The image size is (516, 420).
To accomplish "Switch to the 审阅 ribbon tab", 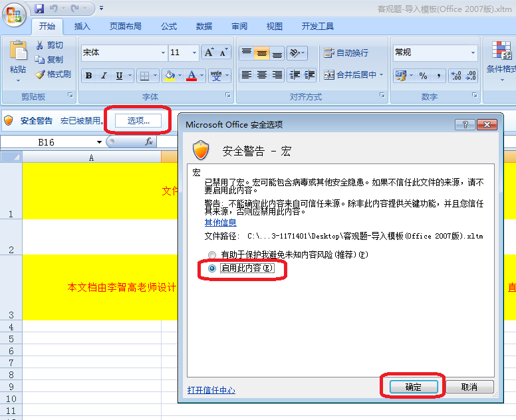I will 239,27.
